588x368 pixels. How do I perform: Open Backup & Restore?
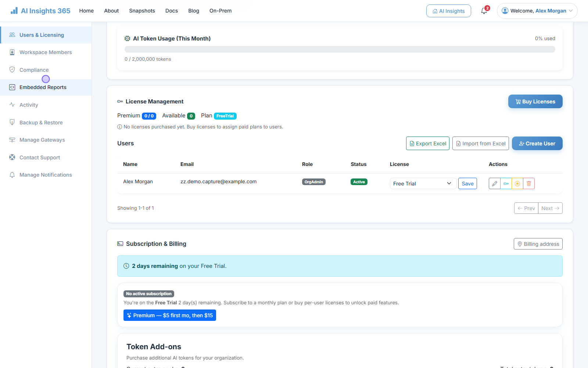point(46,123)
